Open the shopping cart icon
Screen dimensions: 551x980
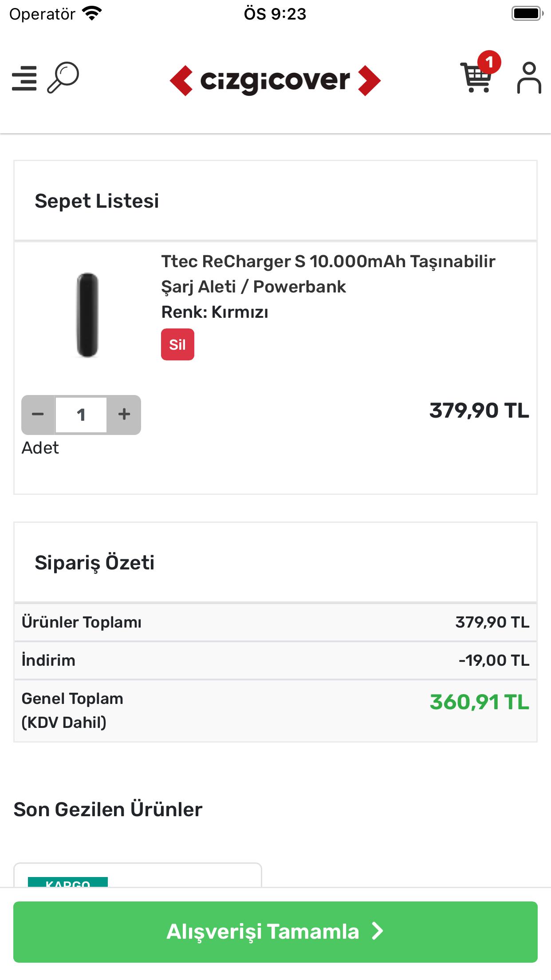(x=476, y=78)
